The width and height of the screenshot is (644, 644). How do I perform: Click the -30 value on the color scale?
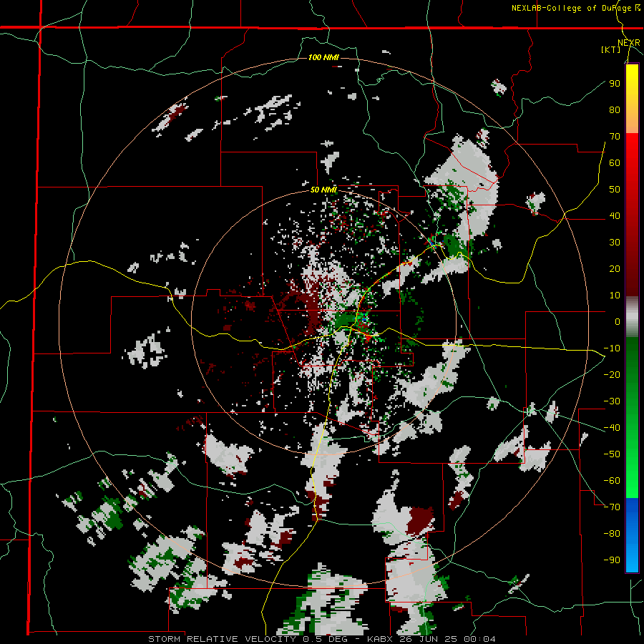tap(612, 401)
